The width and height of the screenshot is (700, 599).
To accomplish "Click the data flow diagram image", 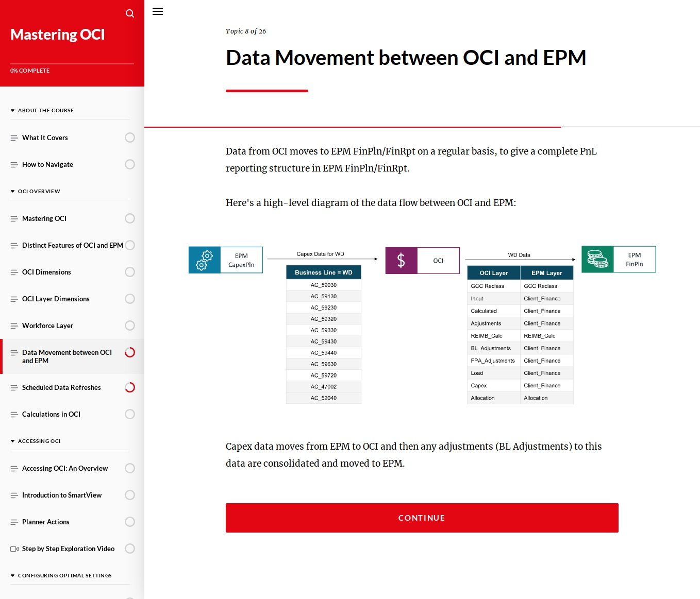I will 422,325.
